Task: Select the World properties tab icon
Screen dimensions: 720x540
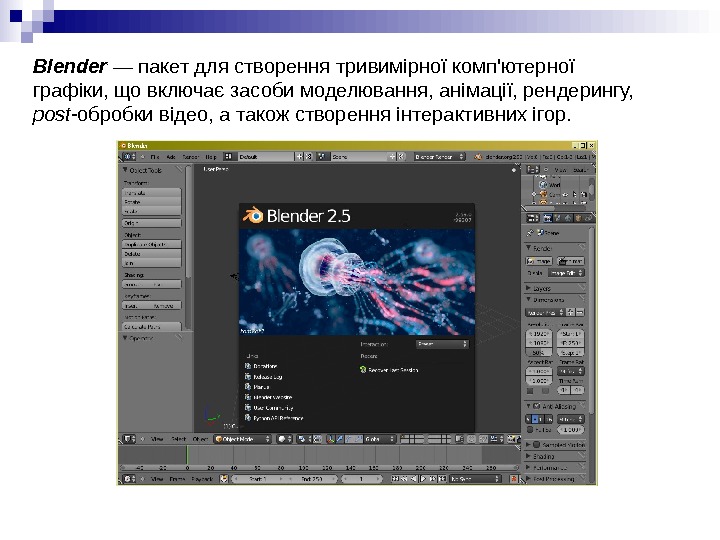Action: pyautogui.click(x=568, y=218)
